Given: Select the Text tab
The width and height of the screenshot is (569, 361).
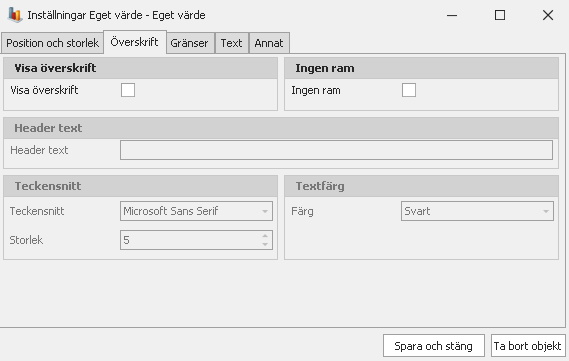Looking at the screenshot, I should click(232, 43).
